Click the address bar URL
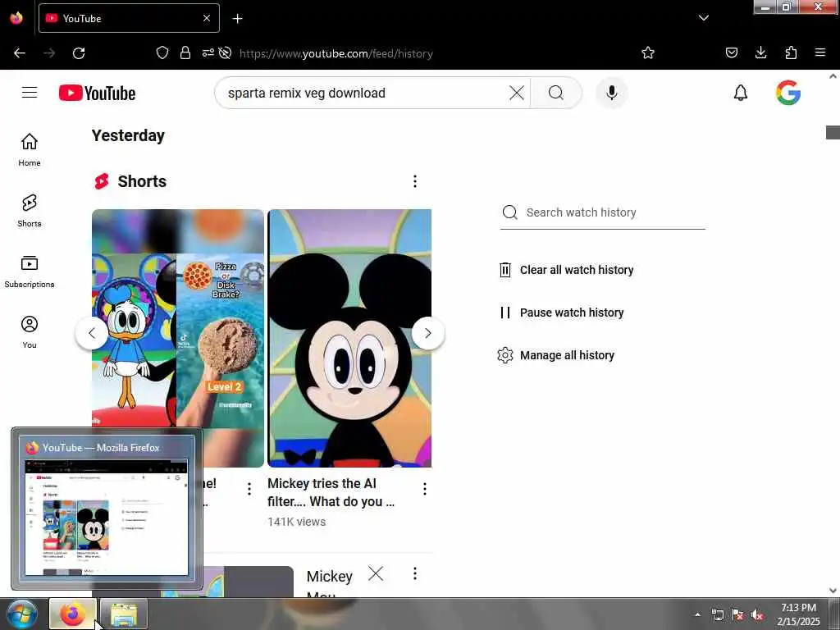This screenshot has width=840, height=630. point(336,53)
